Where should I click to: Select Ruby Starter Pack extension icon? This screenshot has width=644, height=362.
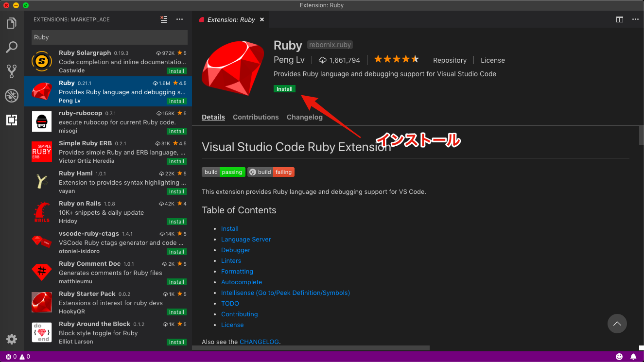pos(42,302)
